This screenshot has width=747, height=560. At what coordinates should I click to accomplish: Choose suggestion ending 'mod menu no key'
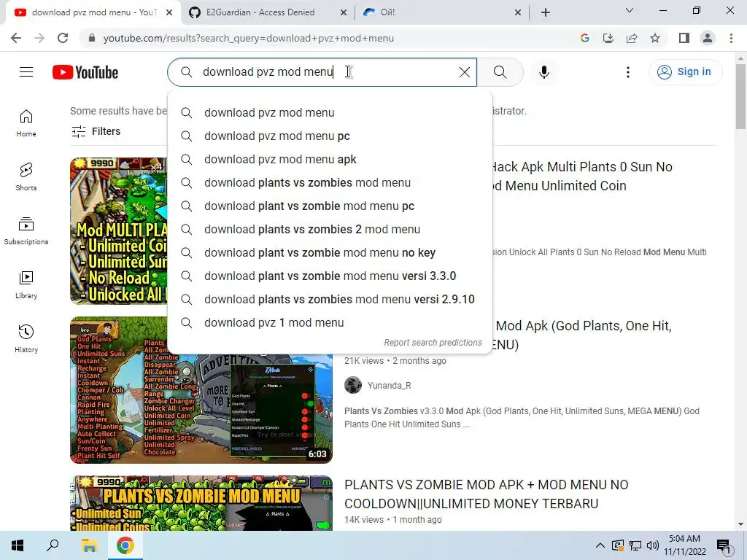coord(330,253)
